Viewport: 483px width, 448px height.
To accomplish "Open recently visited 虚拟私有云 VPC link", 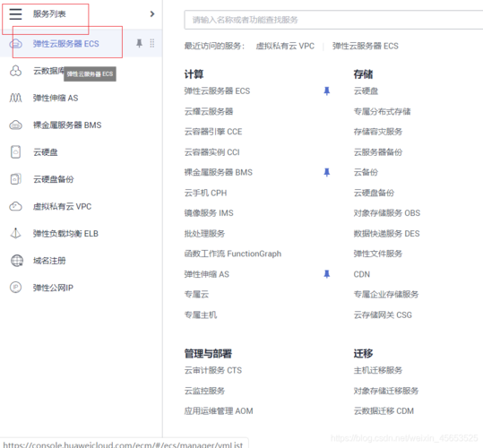I will coord(285,47).
